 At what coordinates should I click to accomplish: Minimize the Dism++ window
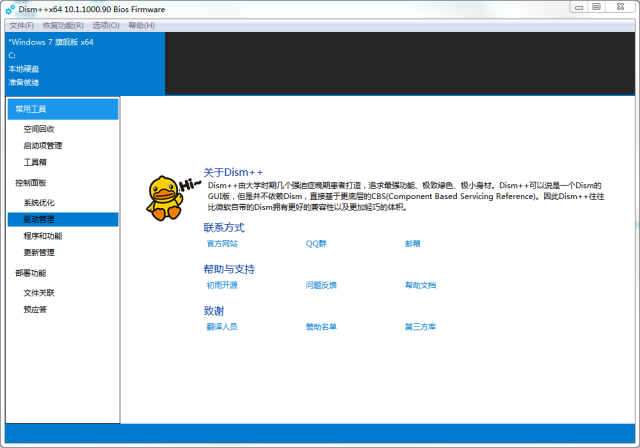click(579, 7)
